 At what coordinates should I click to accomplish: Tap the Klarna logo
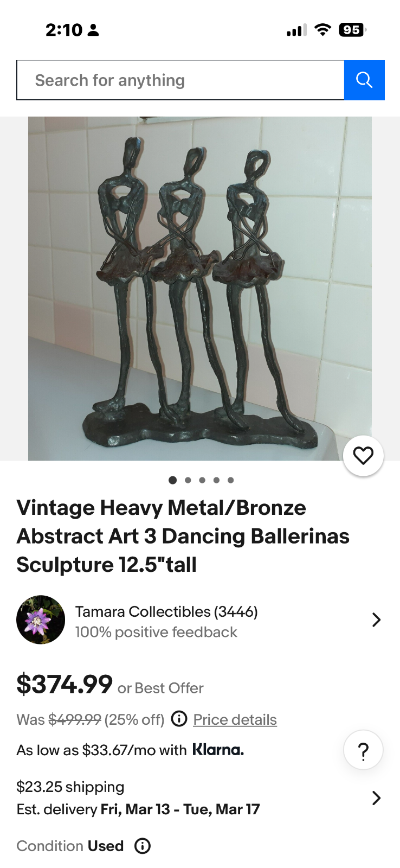[218, 750]
